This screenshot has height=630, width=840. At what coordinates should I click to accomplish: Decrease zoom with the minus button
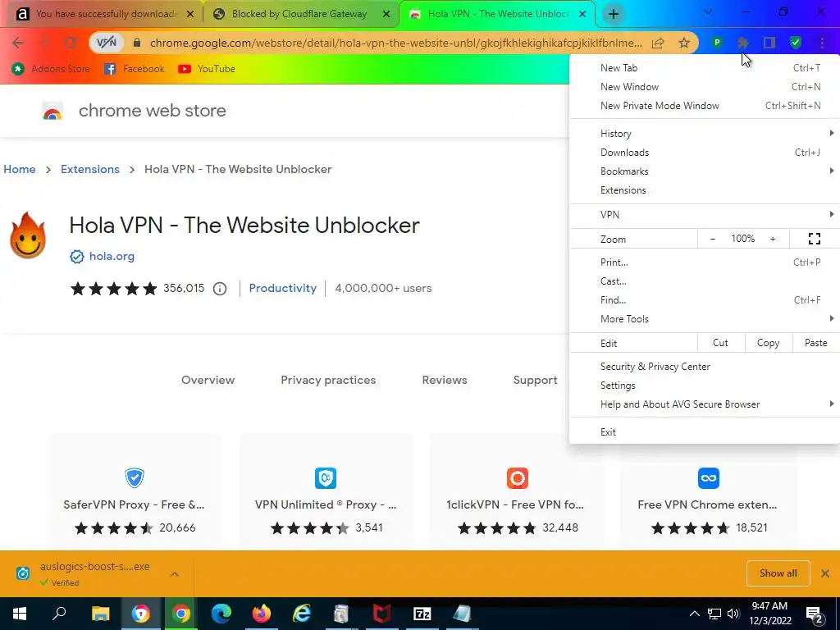point(713,239)
